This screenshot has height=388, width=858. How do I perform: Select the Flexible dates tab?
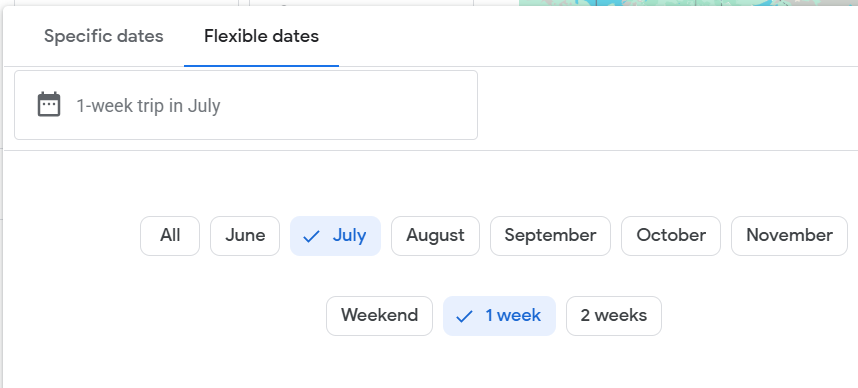pos(261,36)
